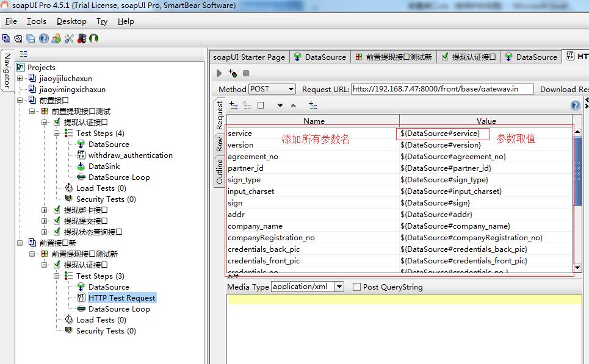Select the Raw vertical tab
The width and height of the screenshot is (589, 364).
[219, 144]
